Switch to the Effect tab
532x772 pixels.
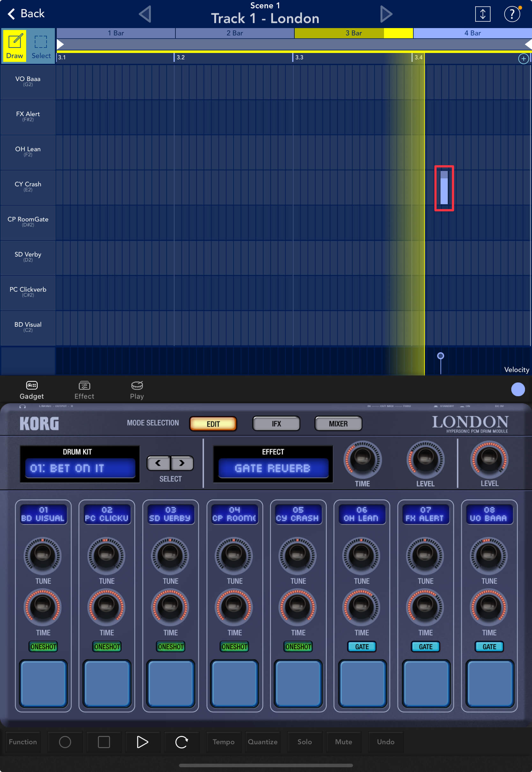pos(84,390)
